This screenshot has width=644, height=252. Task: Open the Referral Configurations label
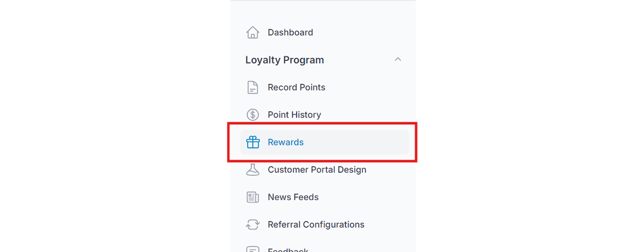pyautogui.click(x=316, y=225)
